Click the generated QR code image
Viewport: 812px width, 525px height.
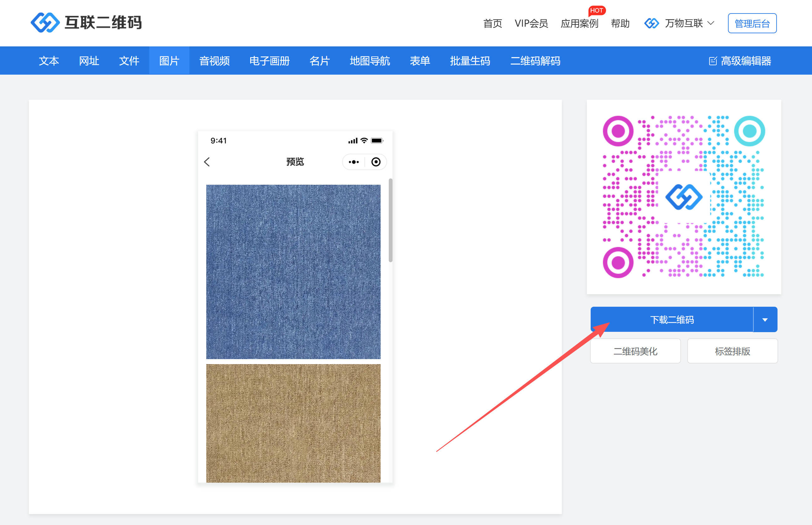click(683, 197)
